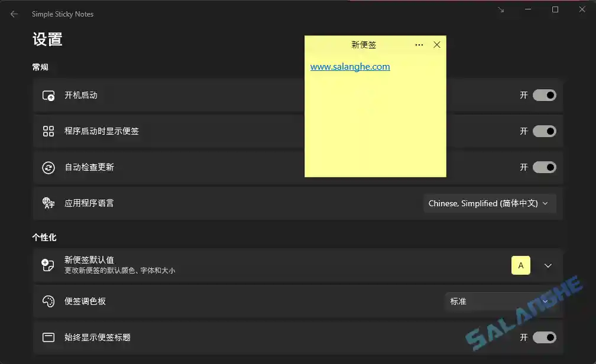
Task: Click the new note defaults icon
Action: pyautogui.click(x=48, y=265)
